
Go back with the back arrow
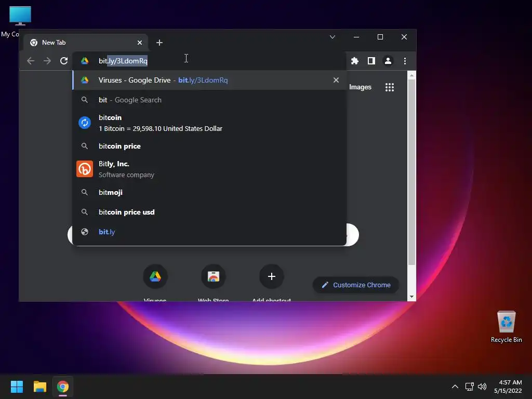(x=31, y=61)
